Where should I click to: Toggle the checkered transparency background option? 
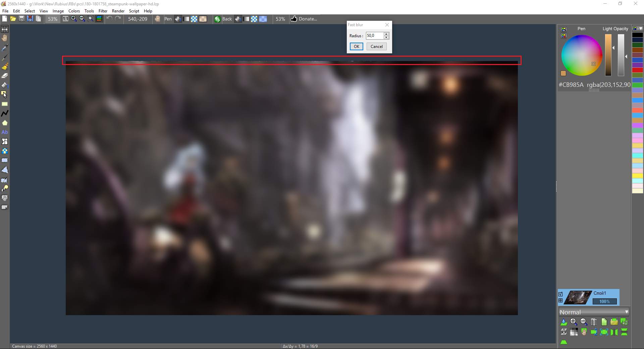point(194,19)
